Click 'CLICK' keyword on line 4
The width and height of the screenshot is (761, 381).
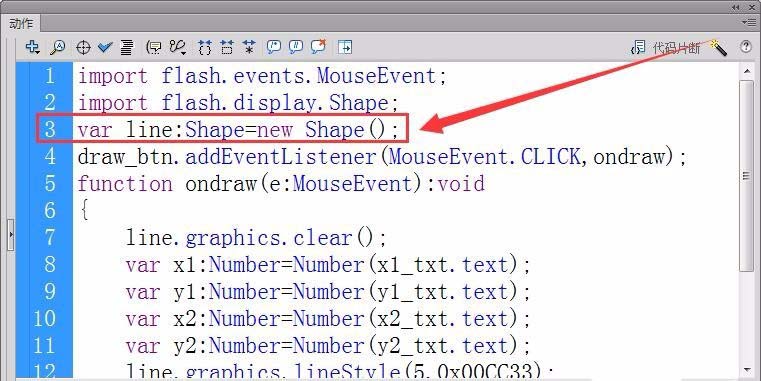pyautogui.click(x=551, y=157)
